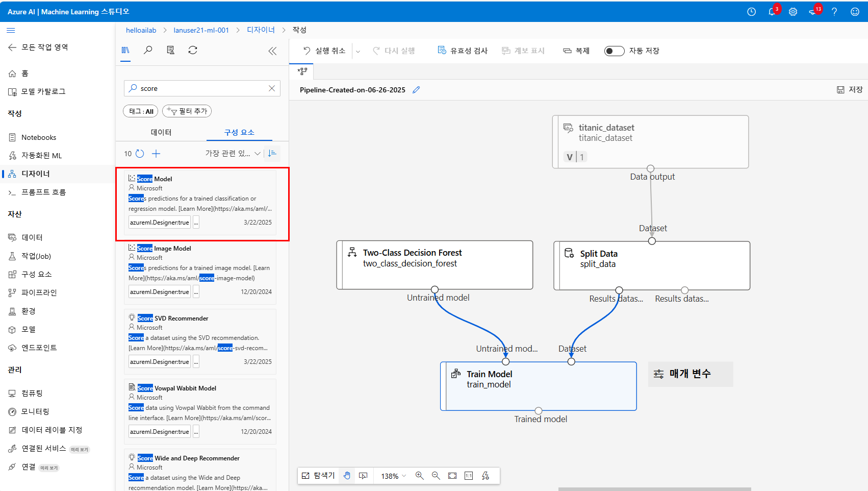Screen dimensions: 868x491
Task: Clear the score search text
Action: tap(272, 88)
